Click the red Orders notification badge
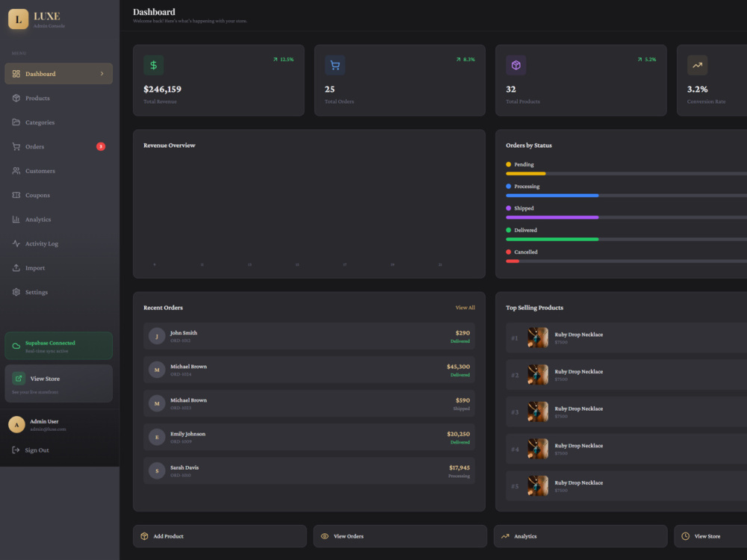 tap(101, 146)
